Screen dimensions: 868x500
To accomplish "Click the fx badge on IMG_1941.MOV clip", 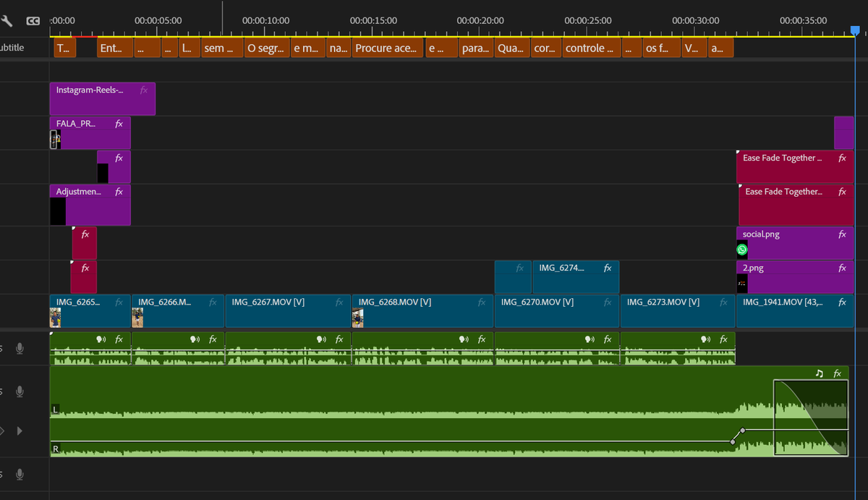I will click(842, 302).
